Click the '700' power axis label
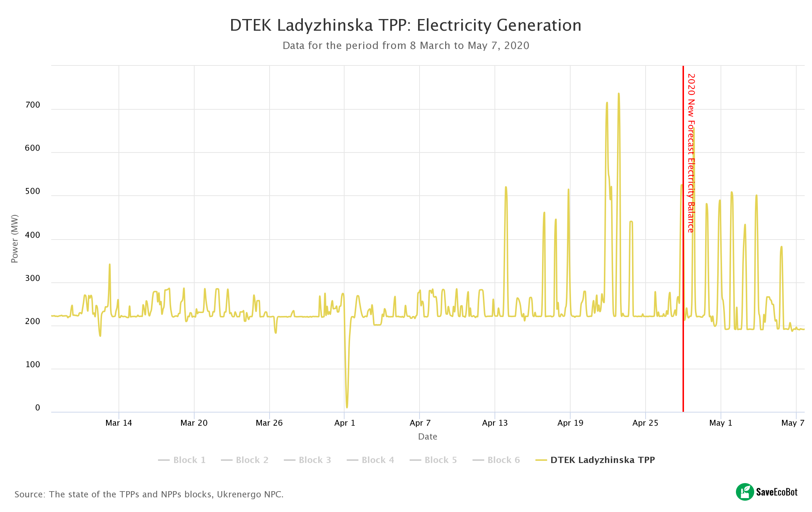The image size is (812, 512). point(33,105)
